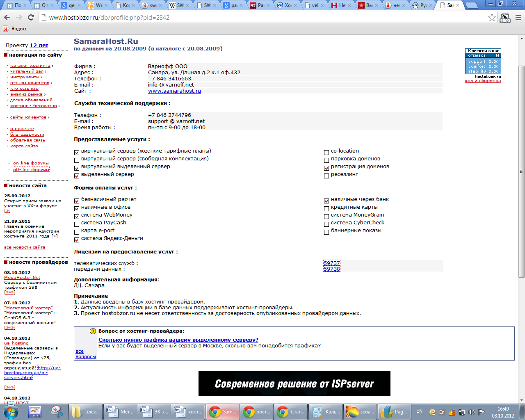Toggle checkbox 'виртуальный сервер (свободная комплектация)'
Screen dimensions: 525x420
[77, 160]
